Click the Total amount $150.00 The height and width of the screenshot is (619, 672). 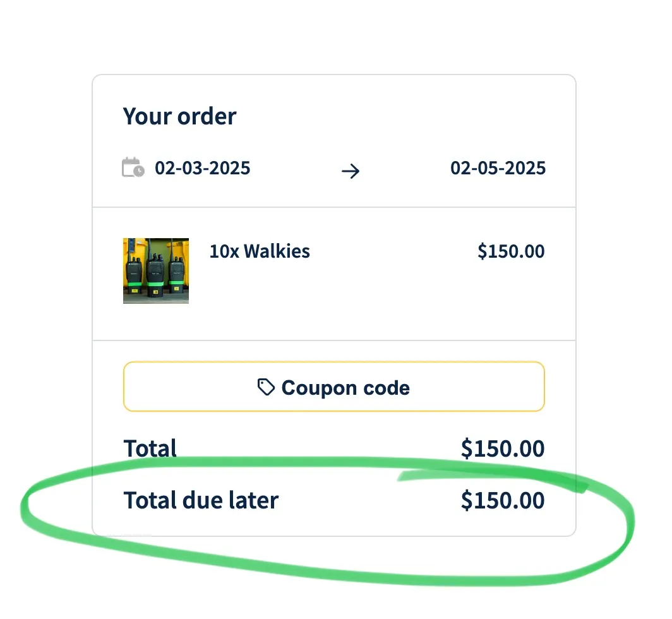coord(503,449)
